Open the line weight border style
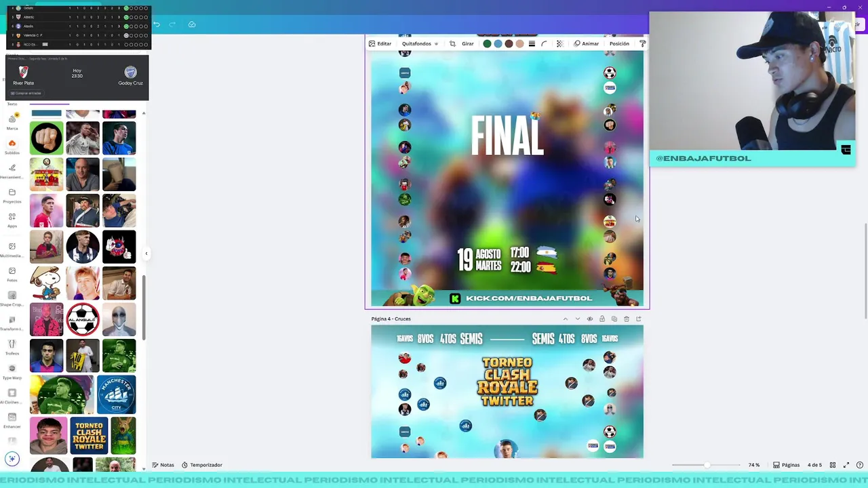 click(x=532, y=43)
